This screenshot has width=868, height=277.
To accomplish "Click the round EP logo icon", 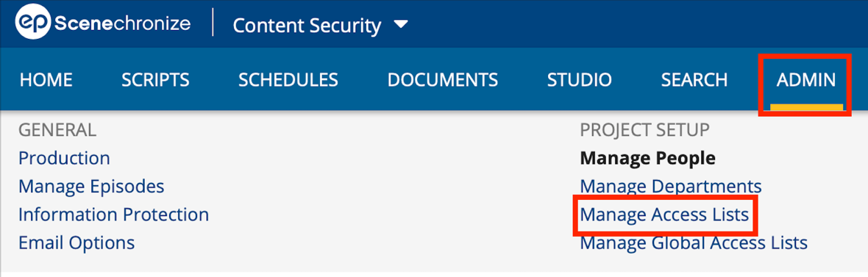I will [x=33, y=24].
